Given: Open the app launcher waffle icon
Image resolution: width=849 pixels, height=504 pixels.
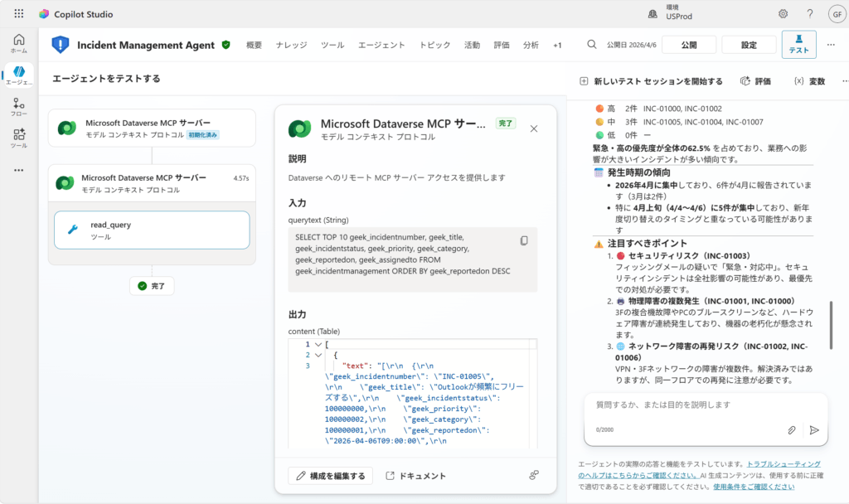Looking at the screenshot, I should 19,14.
